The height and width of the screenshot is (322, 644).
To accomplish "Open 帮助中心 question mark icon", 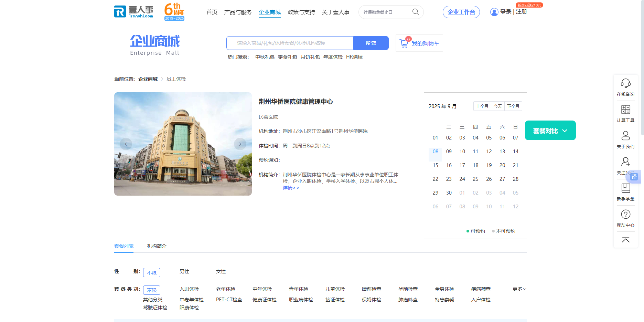I will (x=625, y=214).
